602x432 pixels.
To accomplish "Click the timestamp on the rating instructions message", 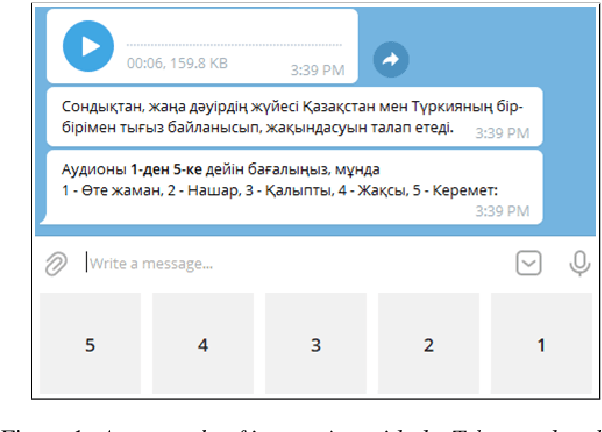I will [502, 211].
